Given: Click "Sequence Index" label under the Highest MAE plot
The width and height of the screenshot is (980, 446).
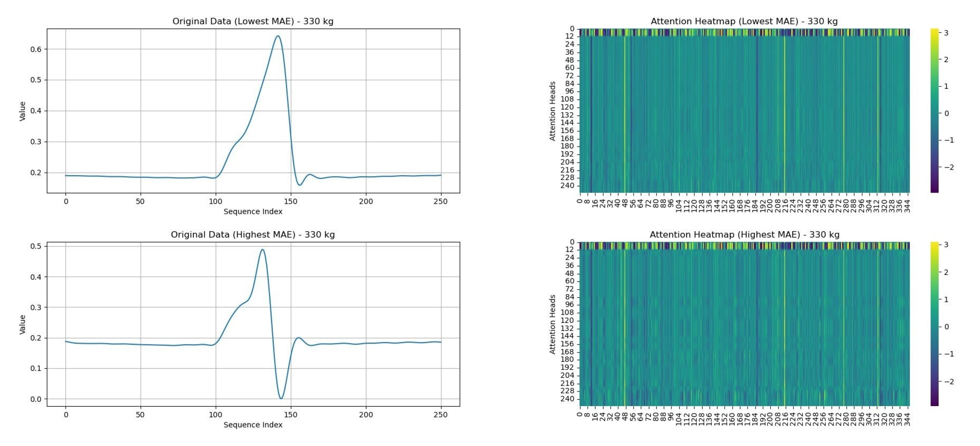Looking at the screenshot, I should 253,425.
